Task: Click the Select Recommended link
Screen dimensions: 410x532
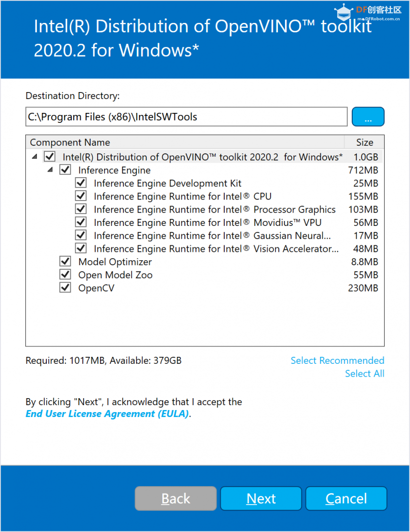Action: pos(337,360)
